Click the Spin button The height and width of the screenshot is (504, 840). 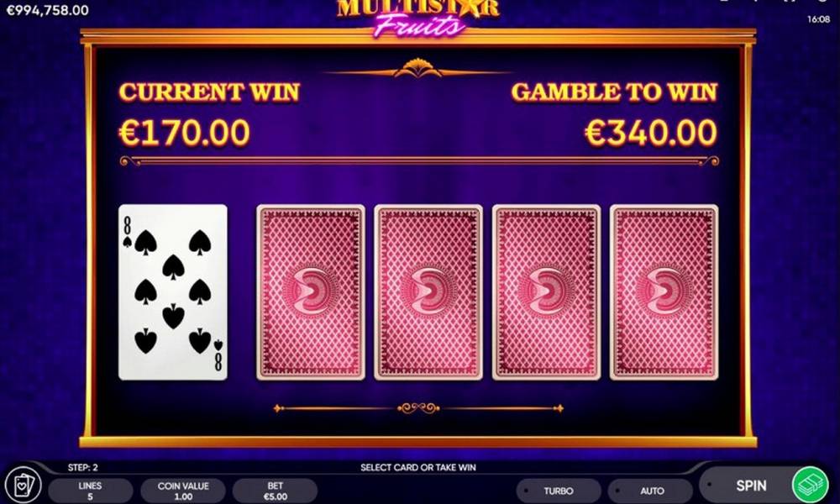[x=750, y=486]
